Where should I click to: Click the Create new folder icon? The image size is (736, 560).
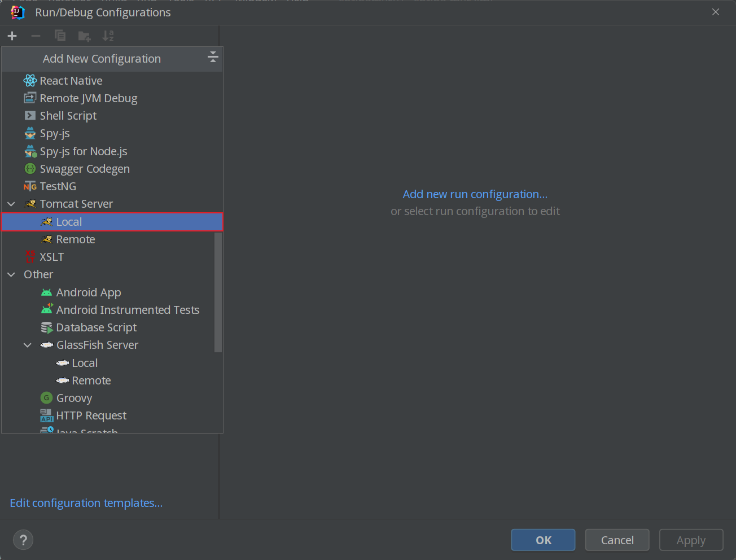(x=84, y=37)
